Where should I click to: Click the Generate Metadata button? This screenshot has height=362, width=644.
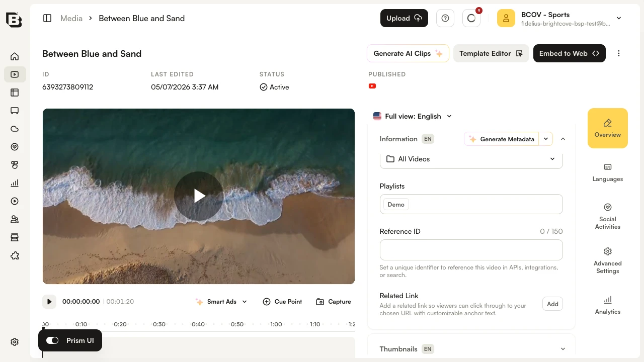click(x=502, y=139)
